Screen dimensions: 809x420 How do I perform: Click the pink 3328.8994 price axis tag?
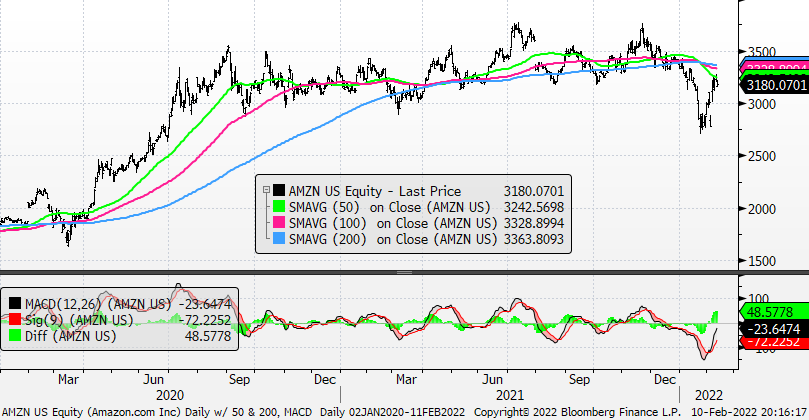(777, 69)
